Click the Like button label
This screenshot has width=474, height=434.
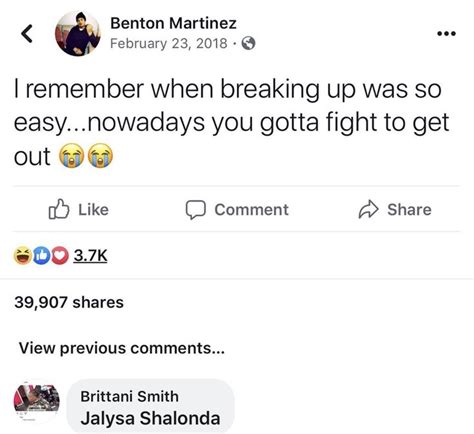pos(93,210)
